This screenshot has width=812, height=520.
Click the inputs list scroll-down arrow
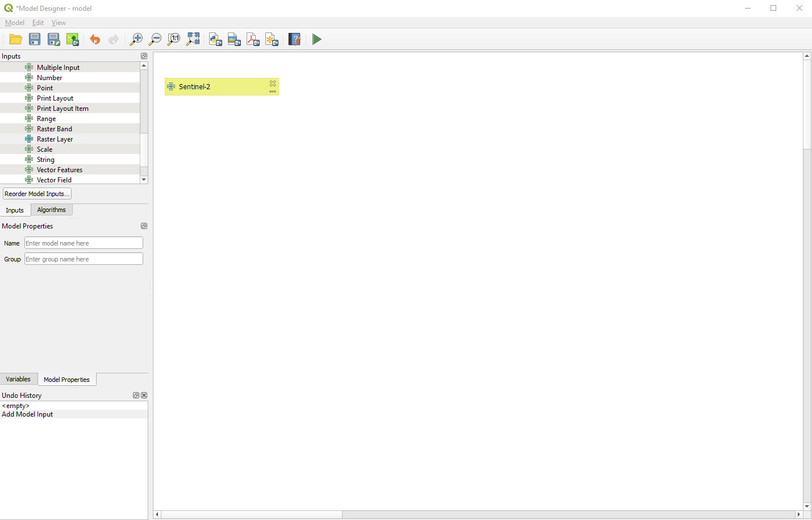144,180
